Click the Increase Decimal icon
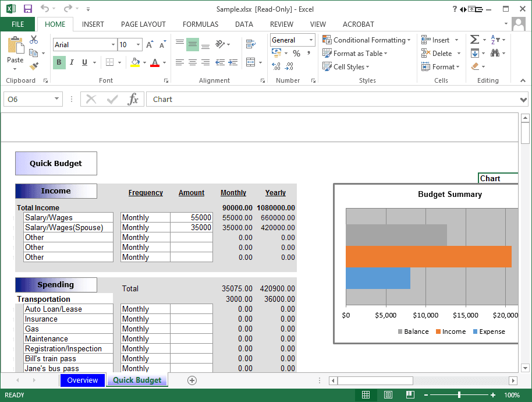532x402 pixels. pyautogui.click(x=276, y=66)
